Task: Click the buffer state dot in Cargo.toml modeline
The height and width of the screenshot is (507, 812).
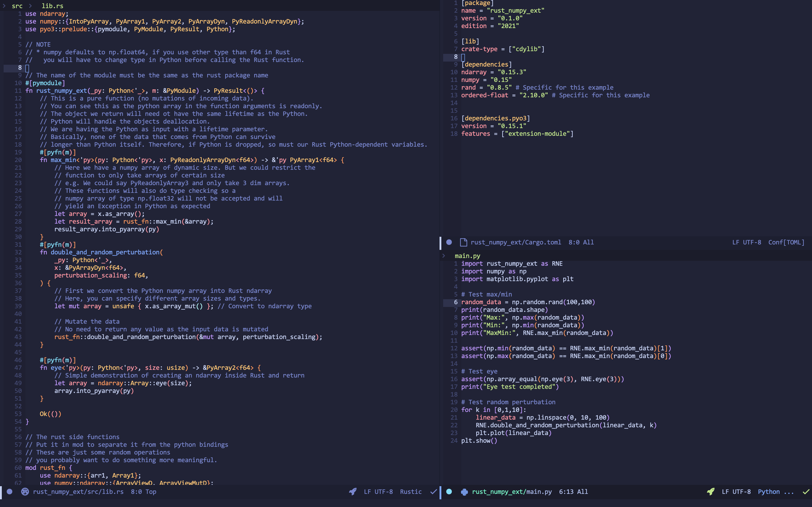Action: click(x=449, y=242)
